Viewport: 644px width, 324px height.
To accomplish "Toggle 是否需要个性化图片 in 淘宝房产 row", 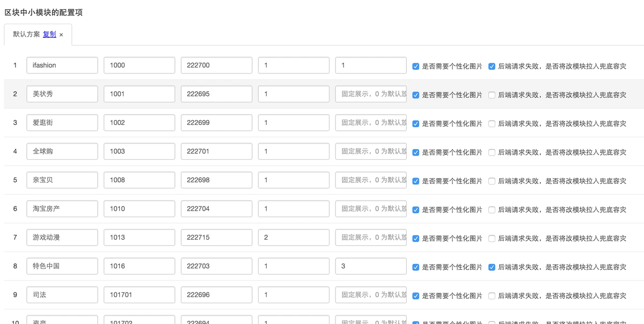I will pos(416,210).
